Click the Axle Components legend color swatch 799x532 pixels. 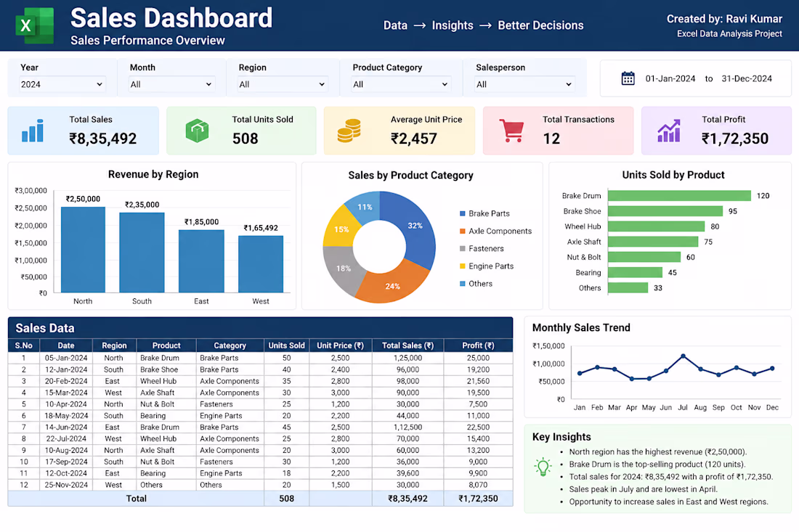[x=462, y=231]
